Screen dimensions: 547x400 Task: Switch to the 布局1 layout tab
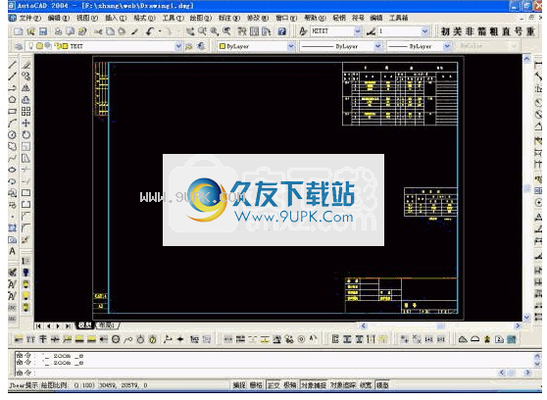tap(107, 326)
